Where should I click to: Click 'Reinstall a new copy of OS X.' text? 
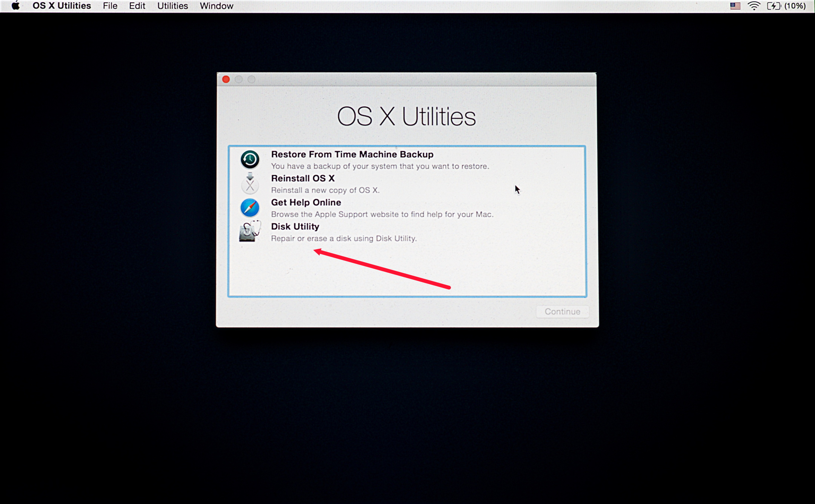[x=325, y=190]
